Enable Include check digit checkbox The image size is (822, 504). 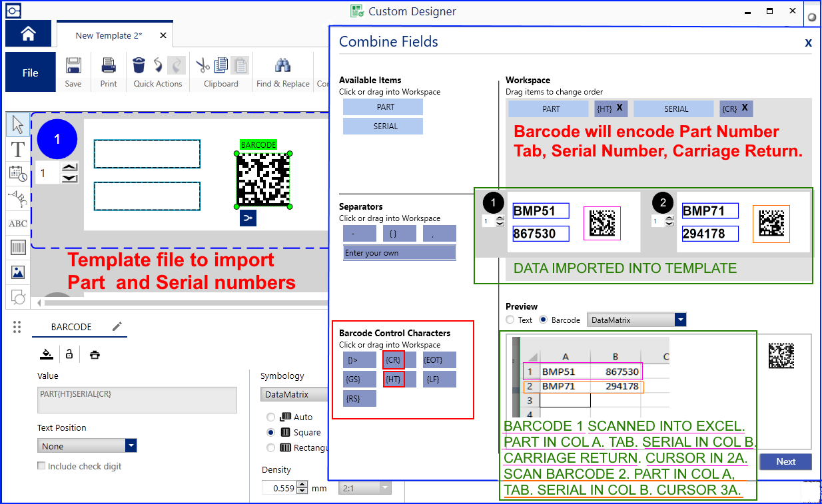pyautogui.click(x=42, y=466)
